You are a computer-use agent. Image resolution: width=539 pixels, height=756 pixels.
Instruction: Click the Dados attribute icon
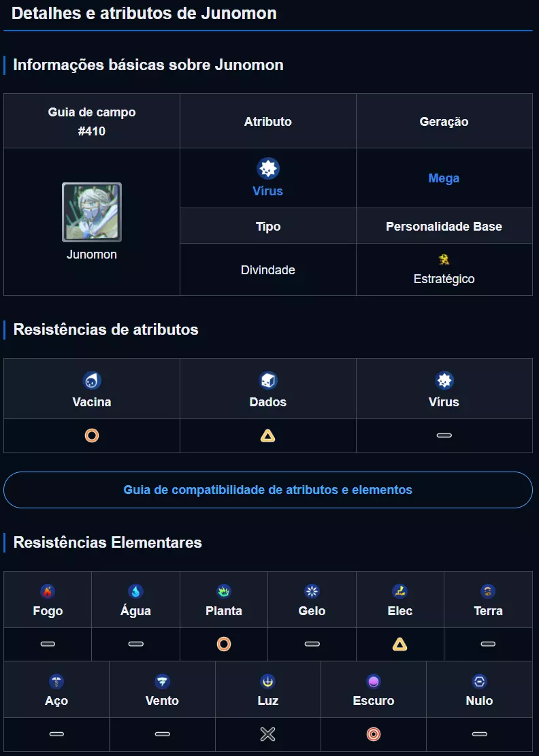268,380
